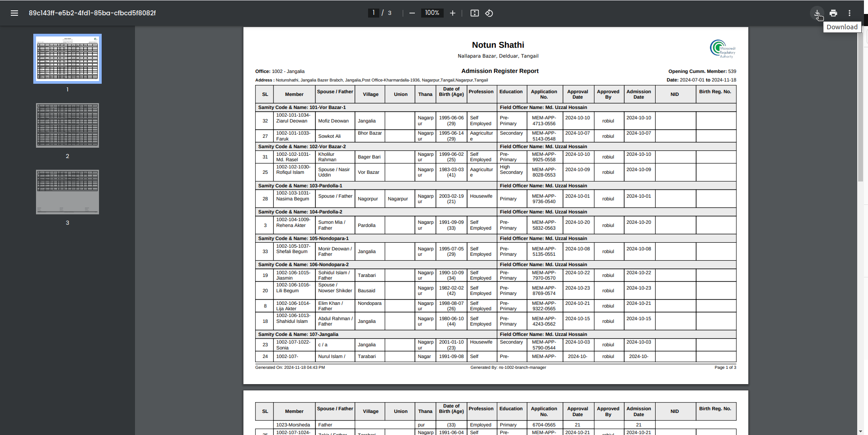Click the 'Notun Shathi' heading
868x435 pixels.
(x=498, y=45)
